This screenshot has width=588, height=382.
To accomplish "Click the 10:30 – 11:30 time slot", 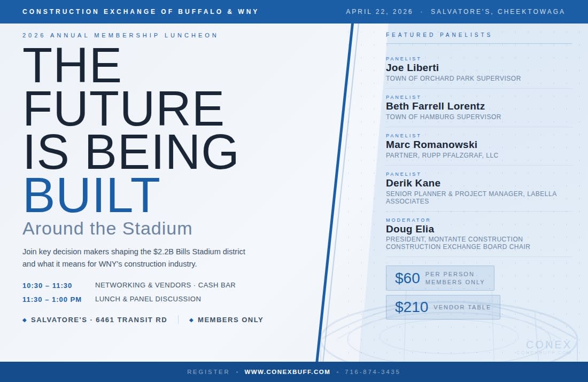I will 47,286.
